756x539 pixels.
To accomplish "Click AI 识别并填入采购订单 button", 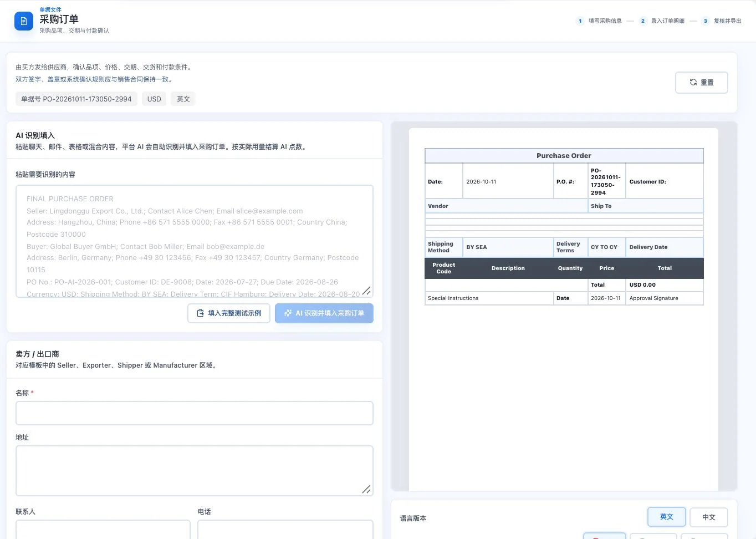I will tap(324, 313).
